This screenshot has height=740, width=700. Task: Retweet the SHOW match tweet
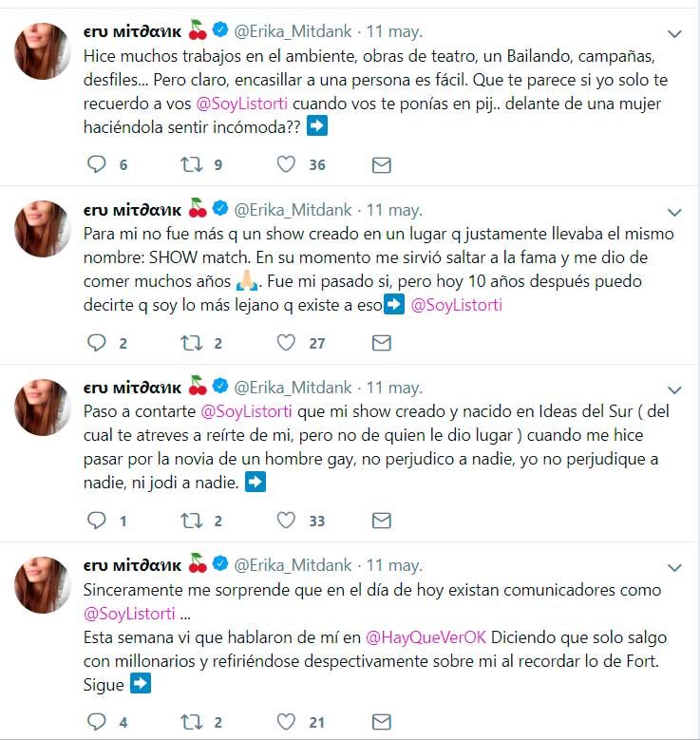(192, 343)
